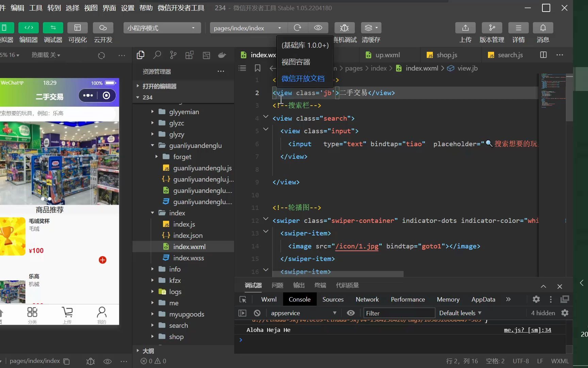Click the simulator search box

58,113
